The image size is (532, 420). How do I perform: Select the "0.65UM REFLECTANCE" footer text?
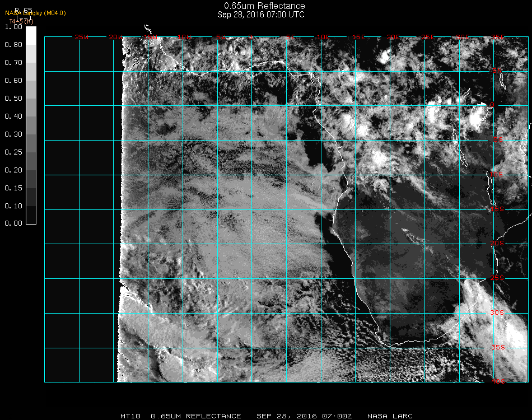point(196,416)
